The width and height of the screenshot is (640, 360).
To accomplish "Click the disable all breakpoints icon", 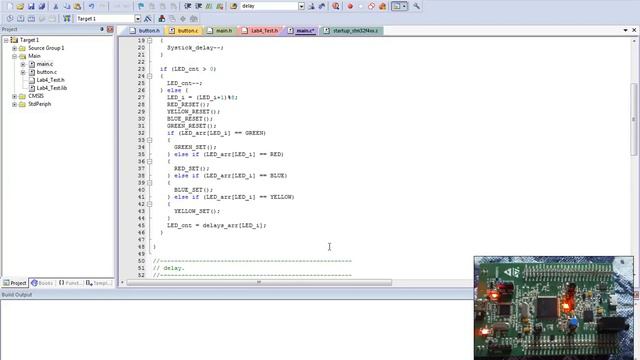I will pos(371,6).
